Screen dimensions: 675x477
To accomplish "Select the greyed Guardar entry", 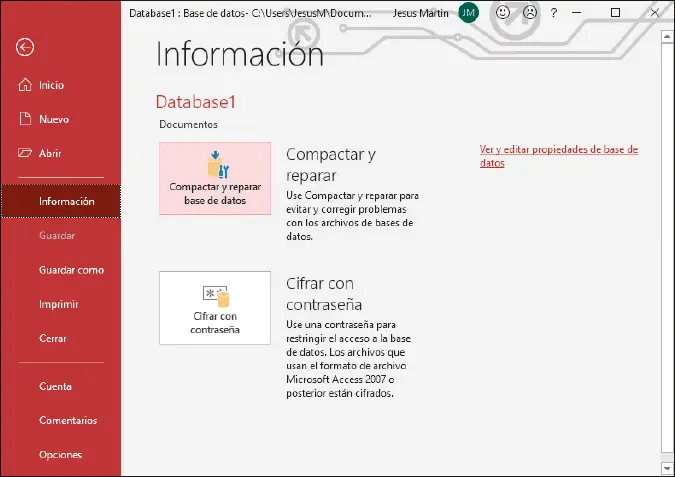I will tap(57, 235).
